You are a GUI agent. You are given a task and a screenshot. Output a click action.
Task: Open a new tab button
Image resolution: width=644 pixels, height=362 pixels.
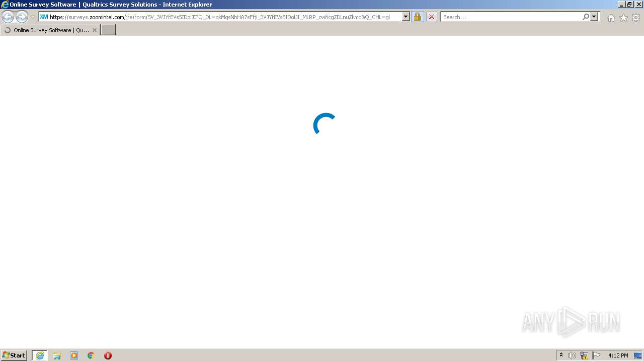[x=108, y=30]
